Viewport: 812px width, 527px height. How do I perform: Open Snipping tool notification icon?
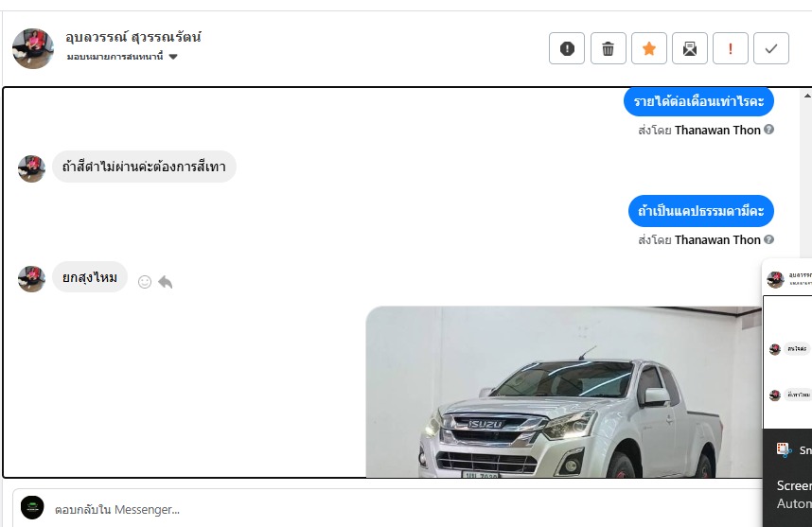click(784, 449)
